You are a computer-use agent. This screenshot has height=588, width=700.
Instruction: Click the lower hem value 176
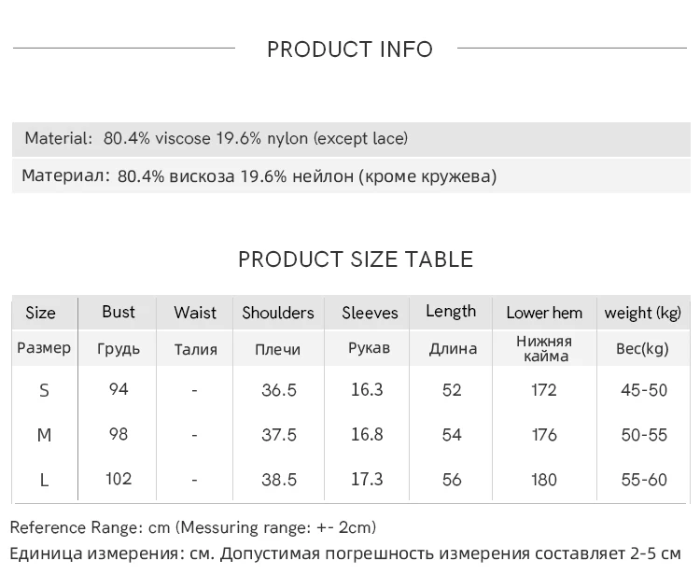544,435
